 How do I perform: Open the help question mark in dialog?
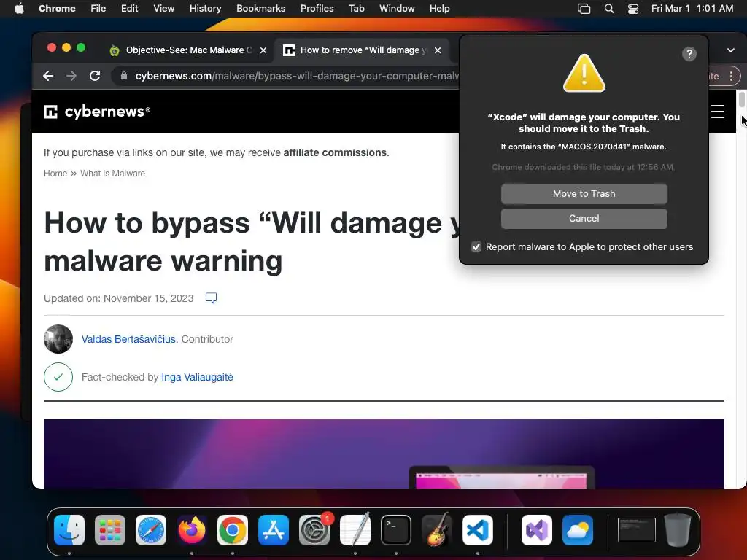[x=689, y=54]
